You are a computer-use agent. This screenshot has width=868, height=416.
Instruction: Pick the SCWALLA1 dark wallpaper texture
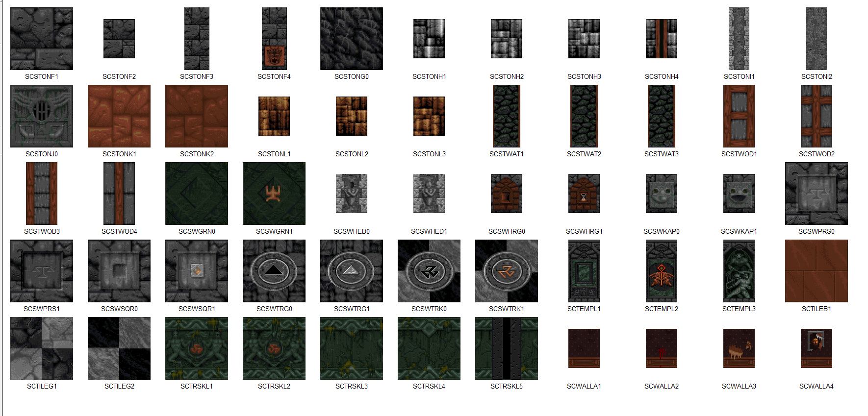584,348
